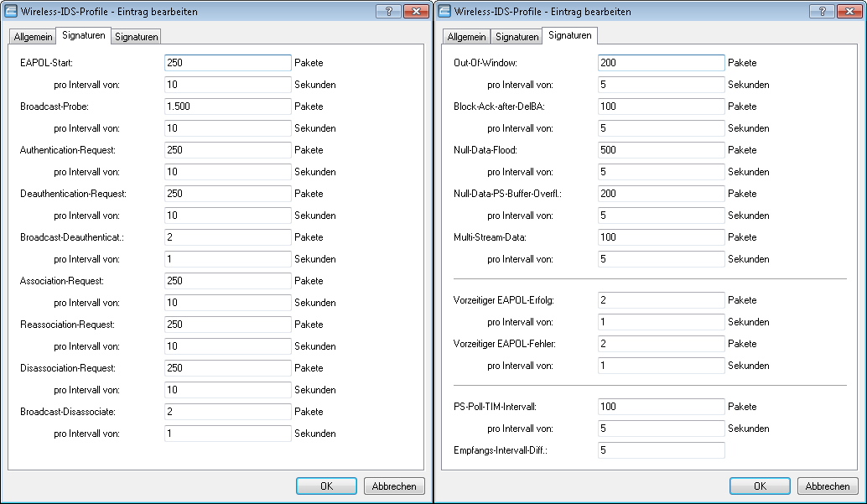Cancel right dialog using Abbrechen

point(828,486)
